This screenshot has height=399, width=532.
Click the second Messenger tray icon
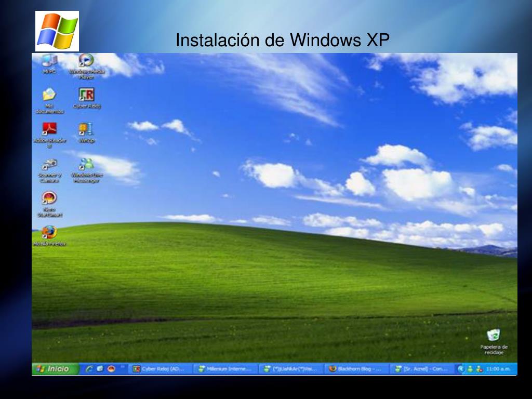click(x=479, y=369)
